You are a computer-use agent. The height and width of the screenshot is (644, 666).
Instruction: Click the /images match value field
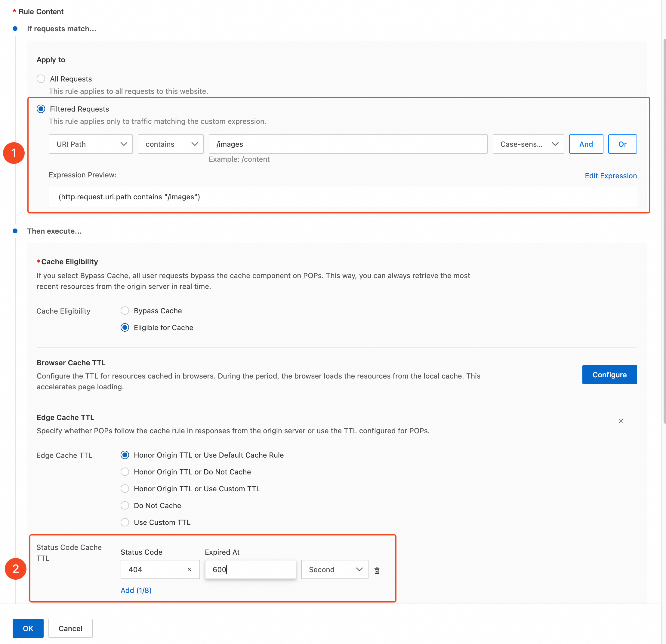pos(348,144)
